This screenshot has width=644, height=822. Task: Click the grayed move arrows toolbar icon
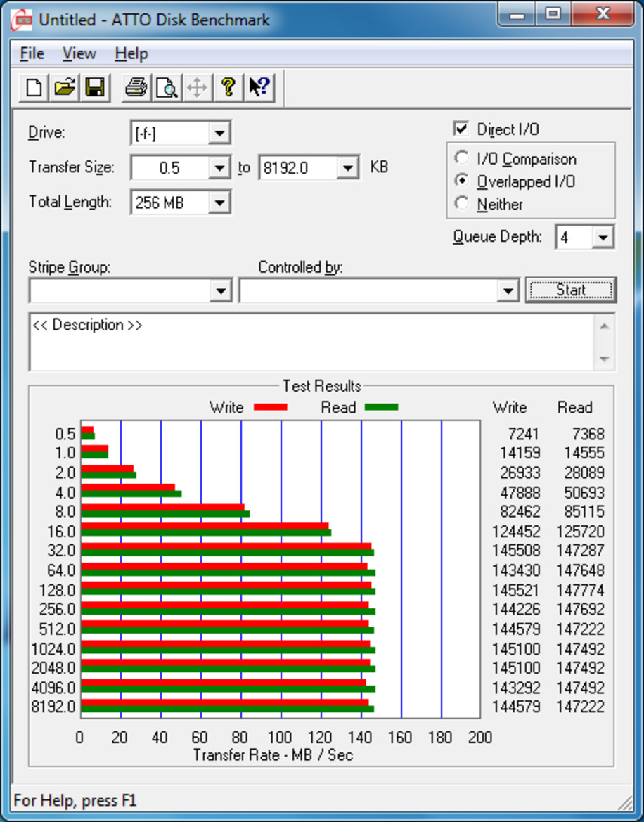[x=197, y=87]
